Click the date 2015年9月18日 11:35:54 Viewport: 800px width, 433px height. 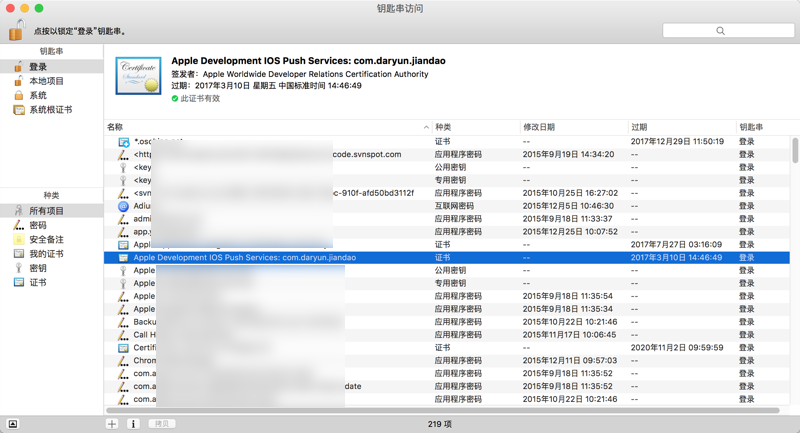coord(567,296)
